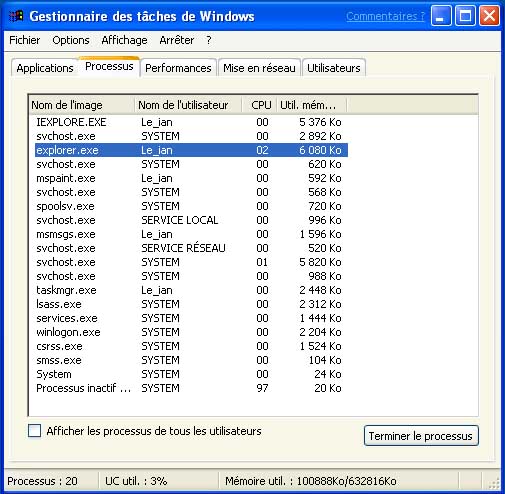Select the taskmgr.exe process row

pos(191,290)
